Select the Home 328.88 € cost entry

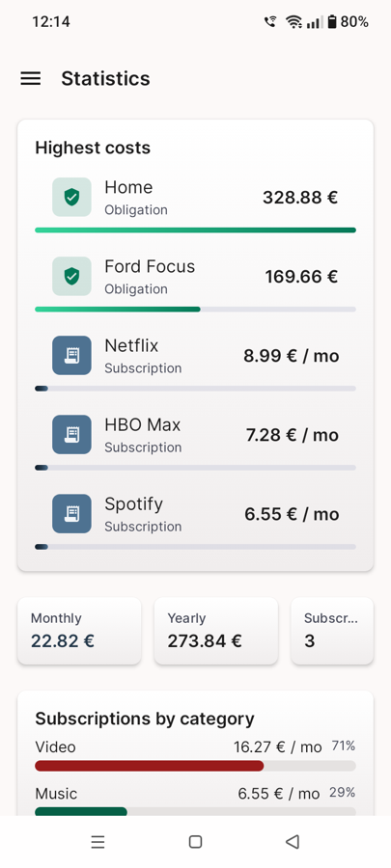[195, 198]
